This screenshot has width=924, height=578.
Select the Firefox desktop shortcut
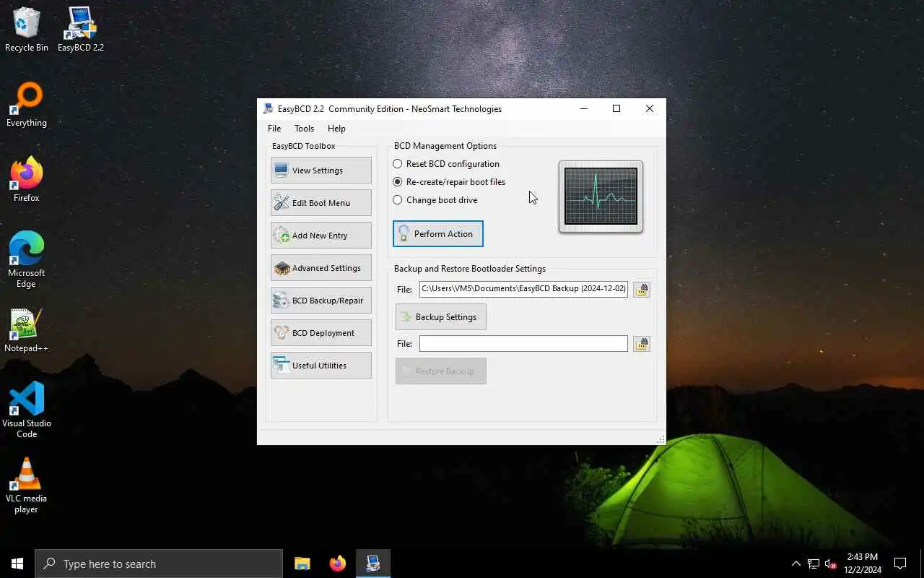click(27, 179)
